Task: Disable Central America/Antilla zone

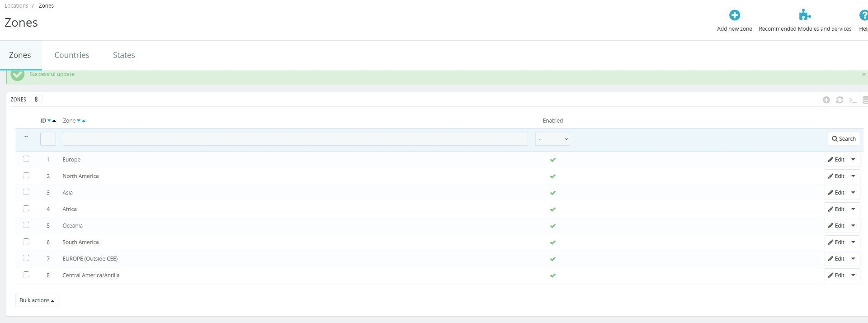Action: coord(552,275)
